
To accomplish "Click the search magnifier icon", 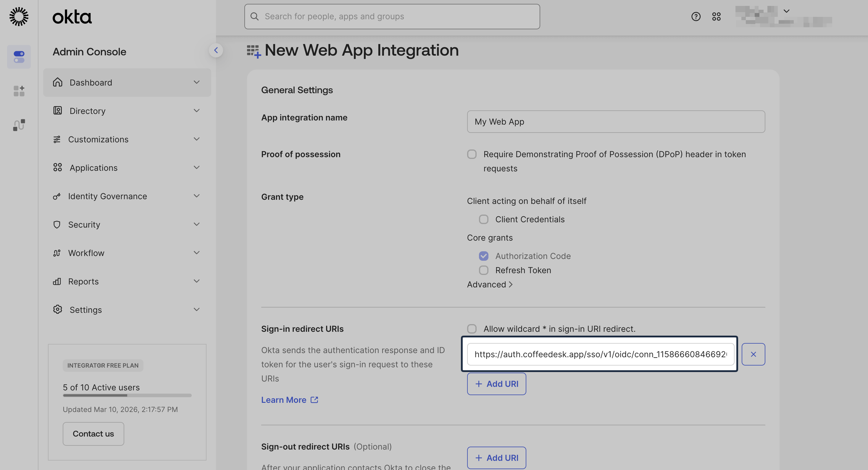I will (x=255, y=16).
